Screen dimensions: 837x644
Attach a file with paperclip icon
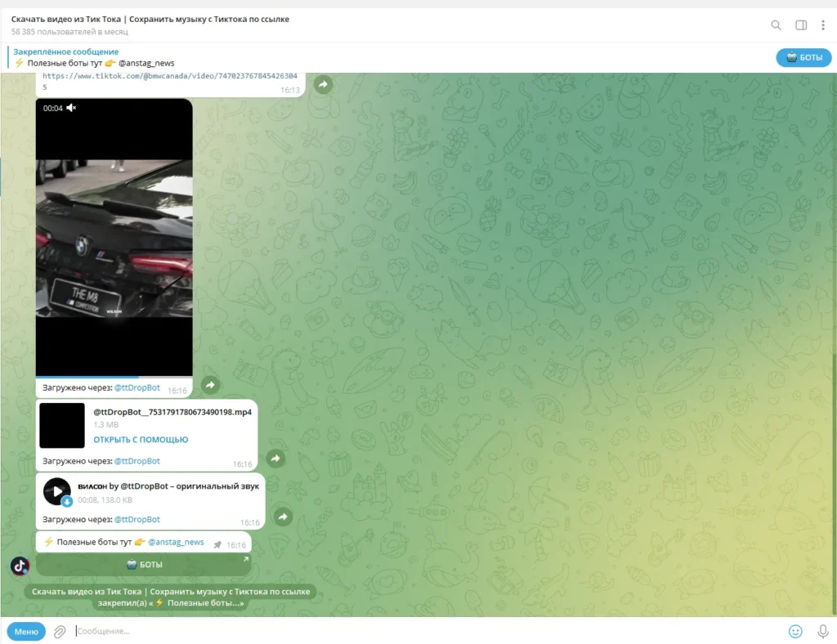60,632
